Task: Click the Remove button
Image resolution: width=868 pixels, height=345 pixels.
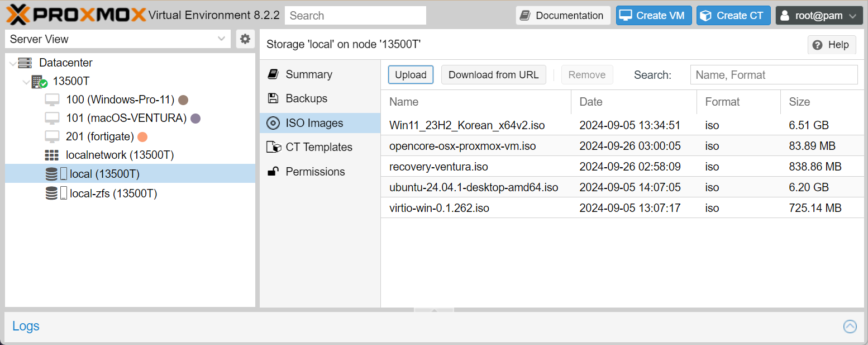Action: coord(587,75)
